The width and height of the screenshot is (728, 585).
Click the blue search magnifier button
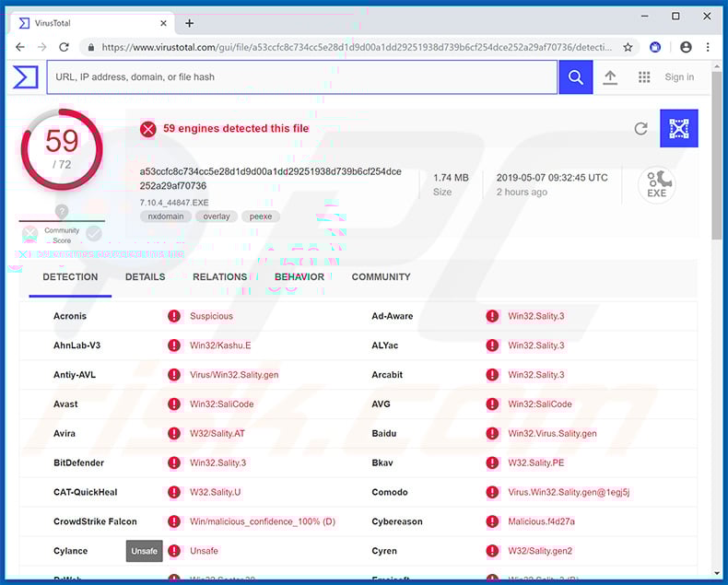pyautogui.click(x=576, y=77)
